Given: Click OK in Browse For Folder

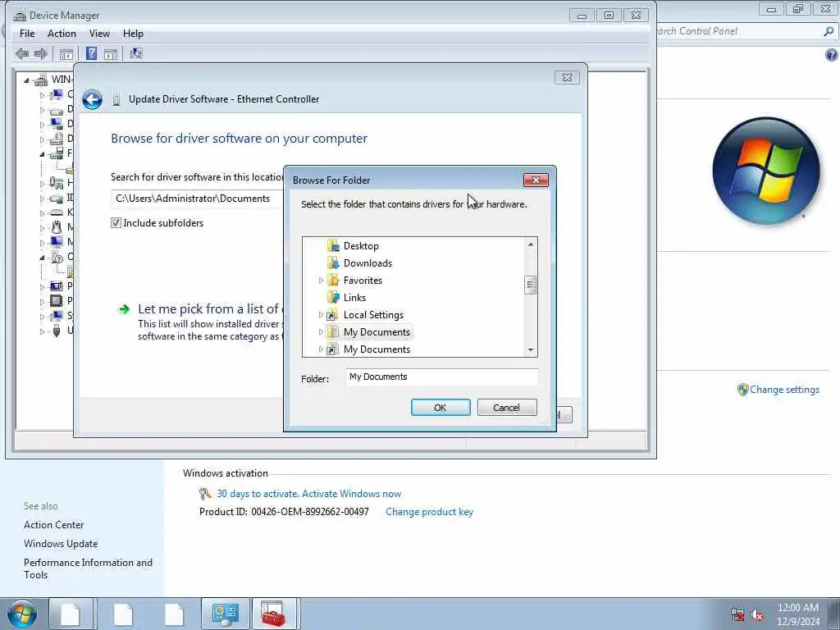Looking at the screenshot, I should 441,408.
